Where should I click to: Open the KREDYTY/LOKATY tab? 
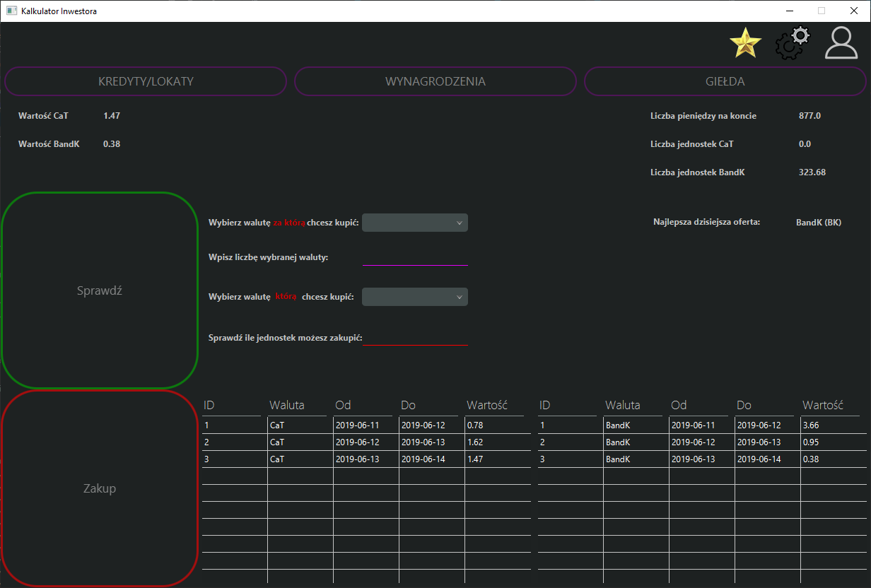tap(146, 81)
